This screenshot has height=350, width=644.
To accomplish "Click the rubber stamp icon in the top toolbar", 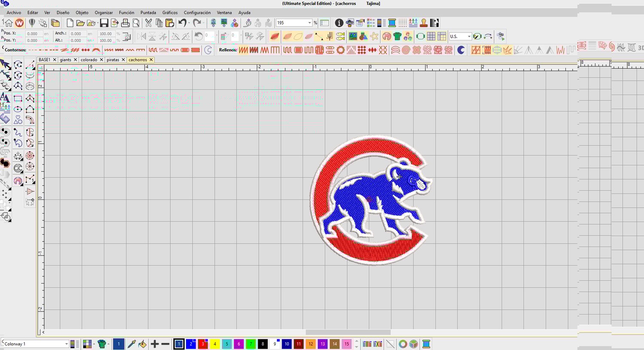I will (424, 23).
